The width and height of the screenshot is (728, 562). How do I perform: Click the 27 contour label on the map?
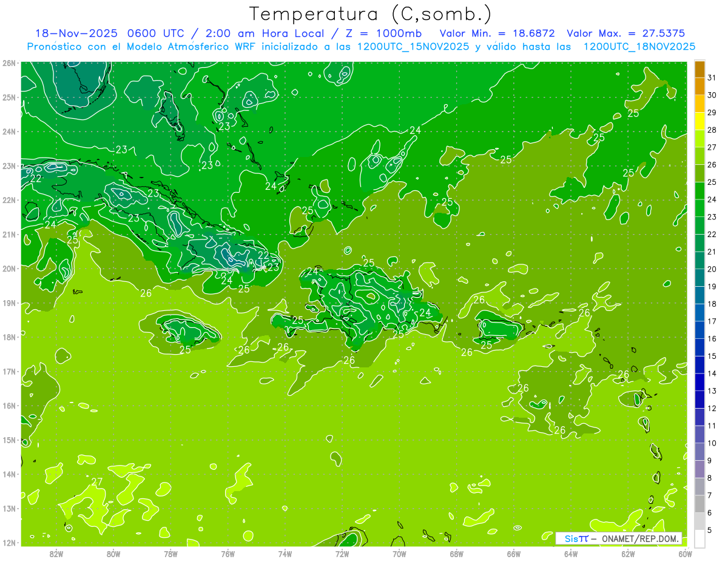coord(96,482)
